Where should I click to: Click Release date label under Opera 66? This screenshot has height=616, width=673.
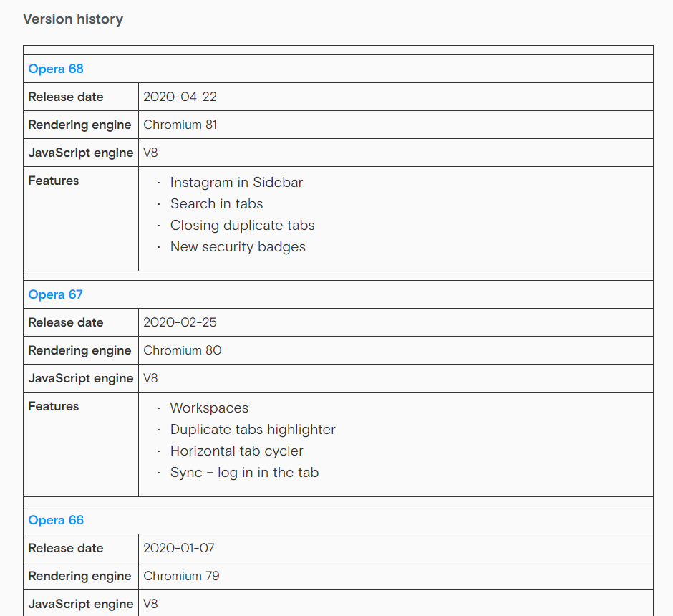point(66,548)
